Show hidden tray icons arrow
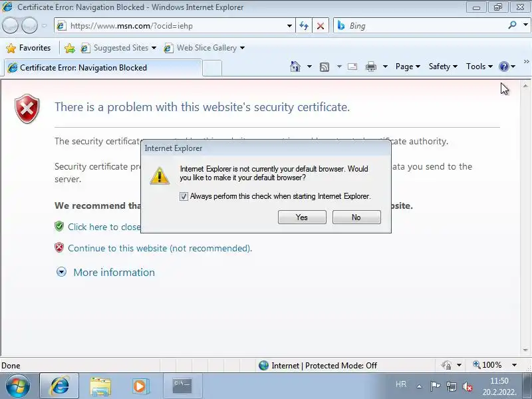The height and width of the screenshot is (399, 532). (420, 386)
